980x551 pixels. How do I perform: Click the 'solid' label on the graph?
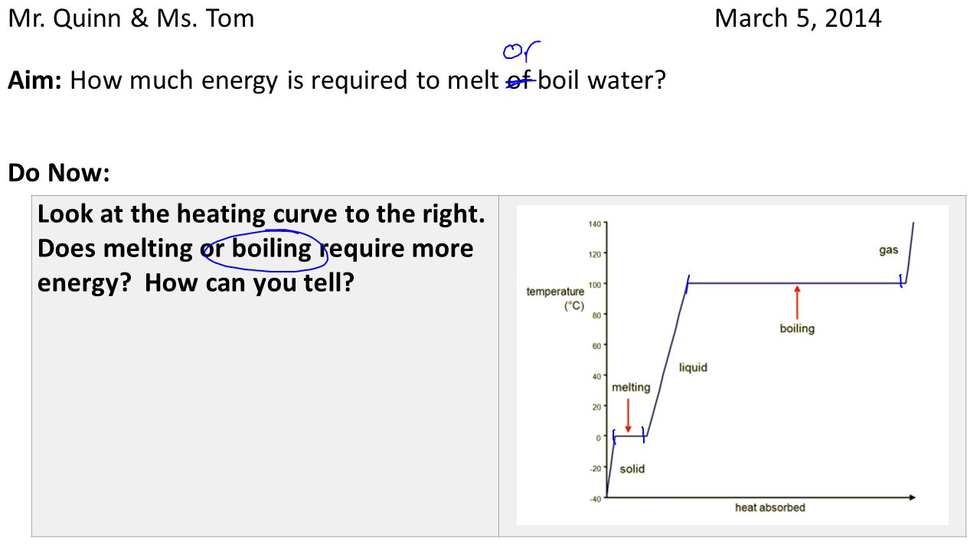coord(632,469)
